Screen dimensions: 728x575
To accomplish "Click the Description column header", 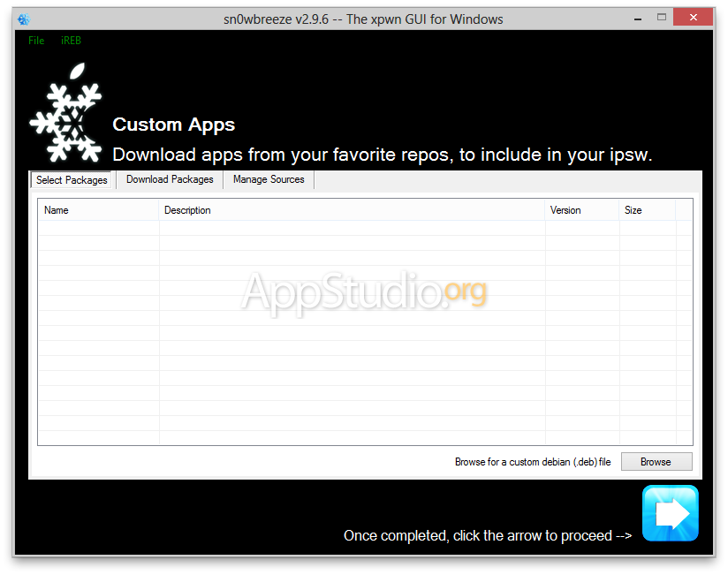I will click(x=352, y=210).
